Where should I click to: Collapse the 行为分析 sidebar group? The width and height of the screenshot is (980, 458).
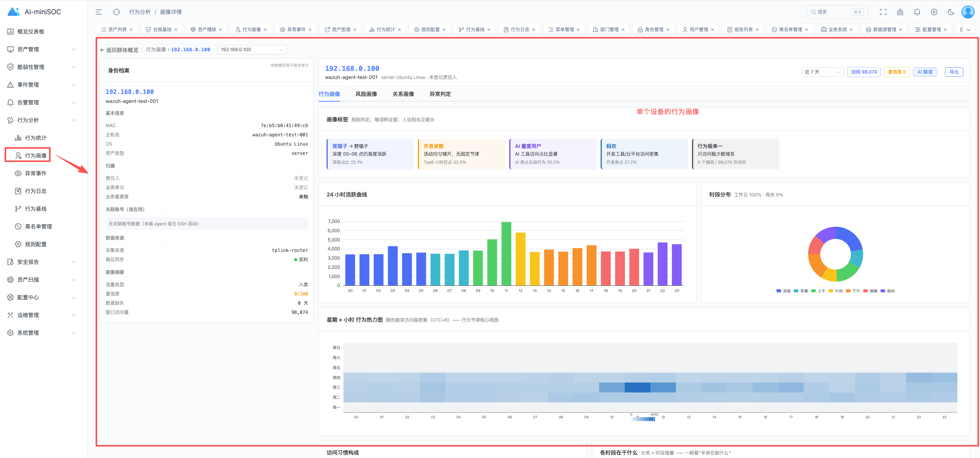pyautogui.click(x=42, y=120)
